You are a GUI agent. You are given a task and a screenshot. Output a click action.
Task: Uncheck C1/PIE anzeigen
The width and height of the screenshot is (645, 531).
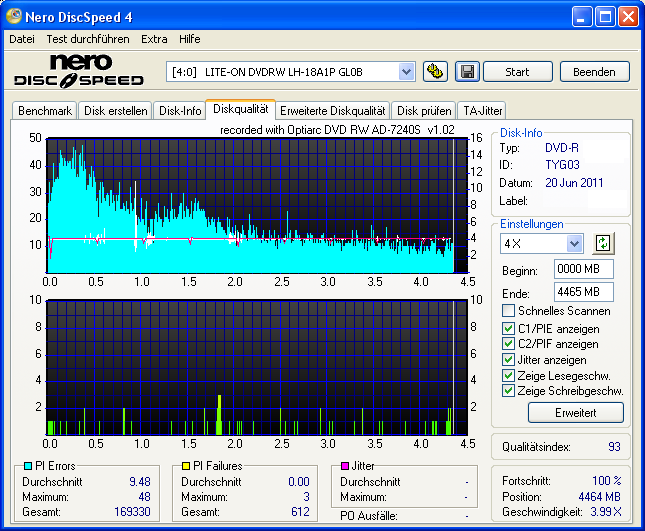tap(508, 328)
